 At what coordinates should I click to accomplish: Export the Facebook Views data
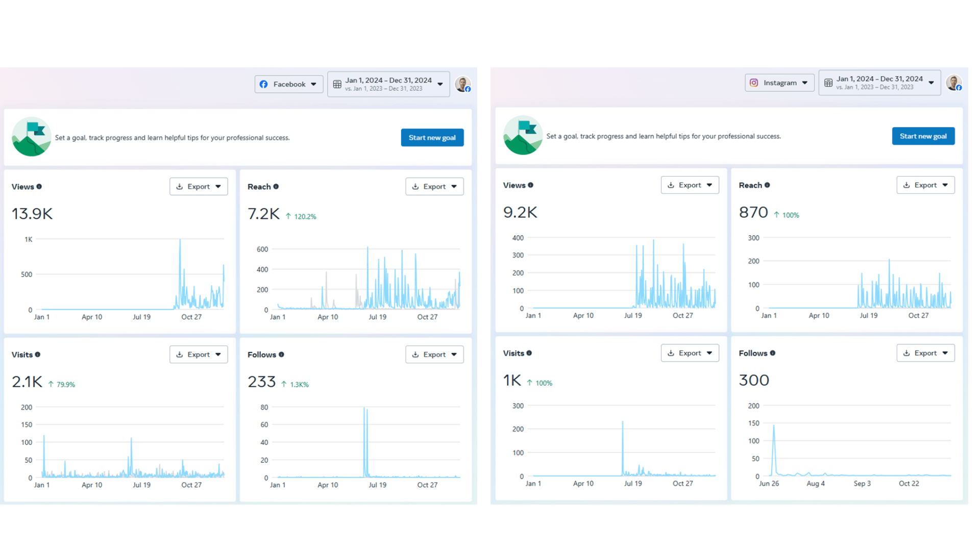pyautogui.click(x=199, y=187)
